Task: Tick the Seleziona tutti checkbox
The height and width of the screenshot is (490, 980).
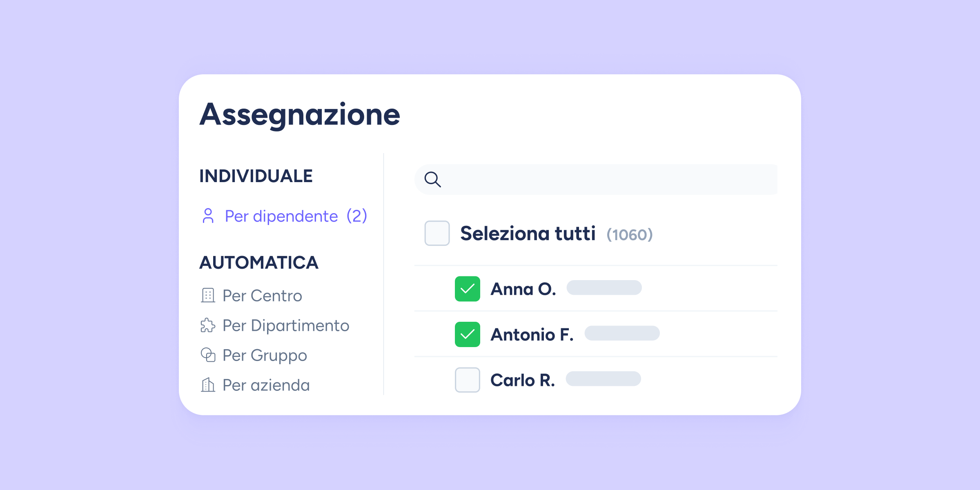Action: (437, 233)
